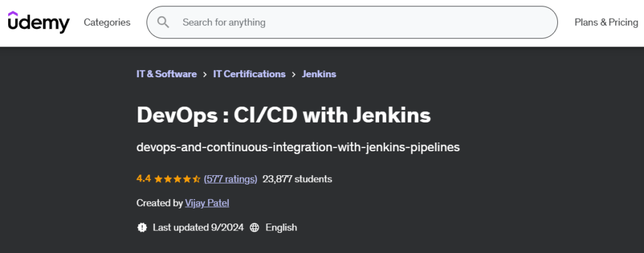The height and width of the screenshot is (253, 644).
Task: Click the Last updated 9/2024 text
Action: pos(198,228)
